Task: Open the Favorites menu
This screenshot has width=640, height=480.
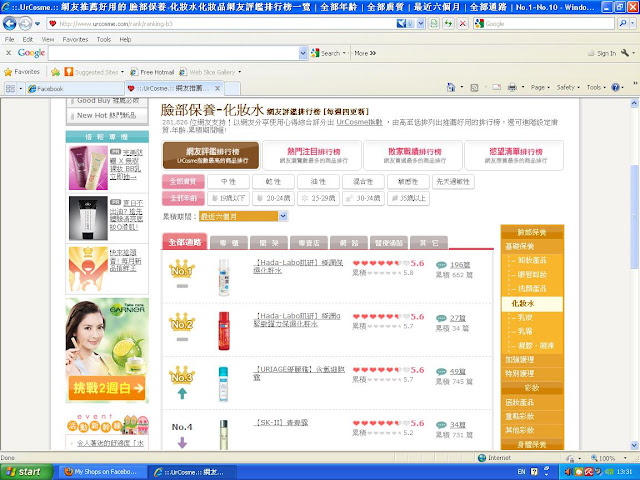Action: click(76, 40)
